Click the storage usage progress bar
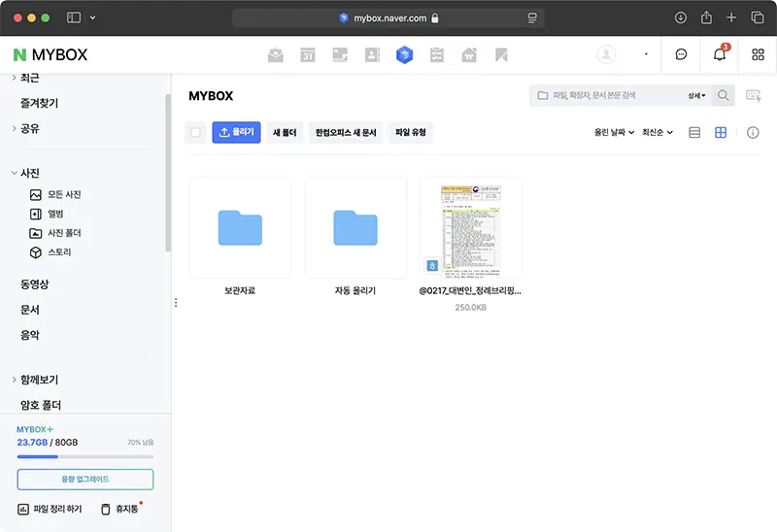The height and width of the screenshot is (532, 777). (x=85, y=456)
